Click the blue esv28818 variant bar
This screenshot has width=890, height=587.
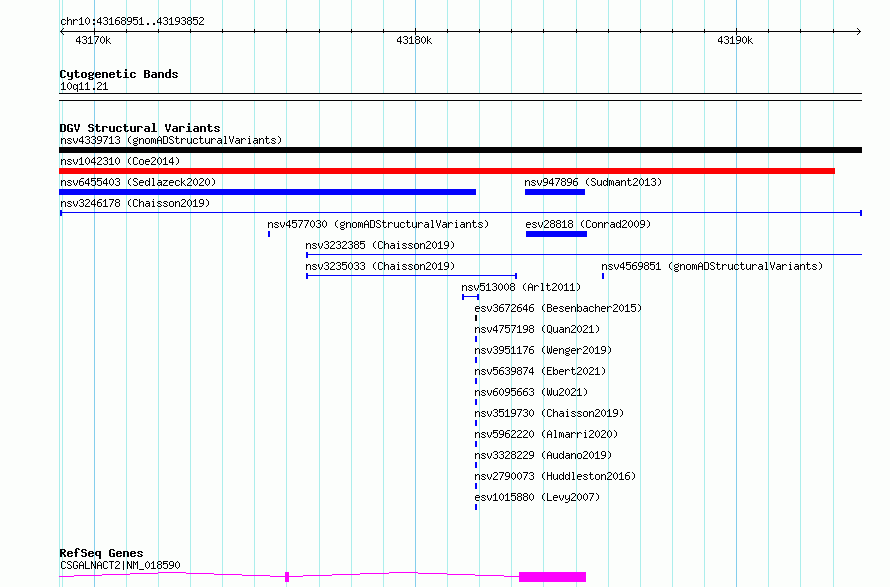pos(556,234)
